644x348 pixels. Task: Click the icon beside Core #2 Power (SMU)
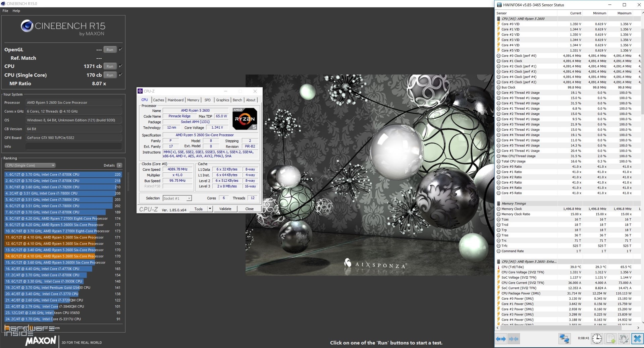click(x=498, y=309)
